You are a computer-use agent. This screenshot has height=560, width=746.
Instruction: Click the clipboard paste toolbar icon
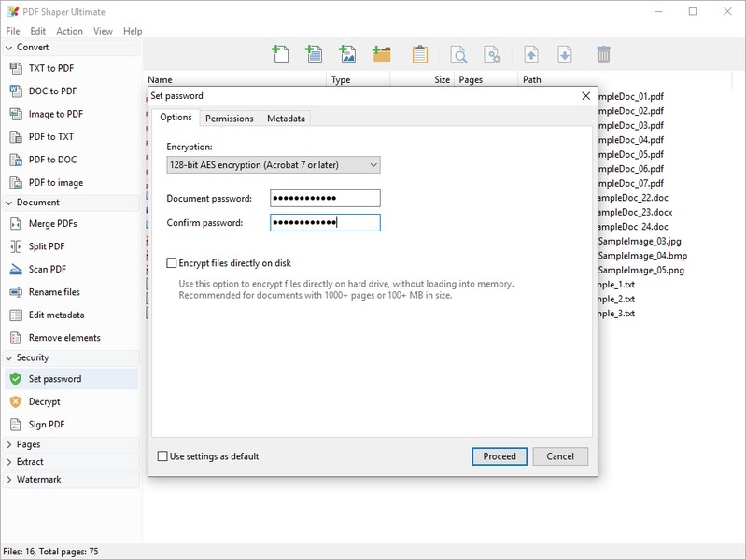tap(420, 54)
